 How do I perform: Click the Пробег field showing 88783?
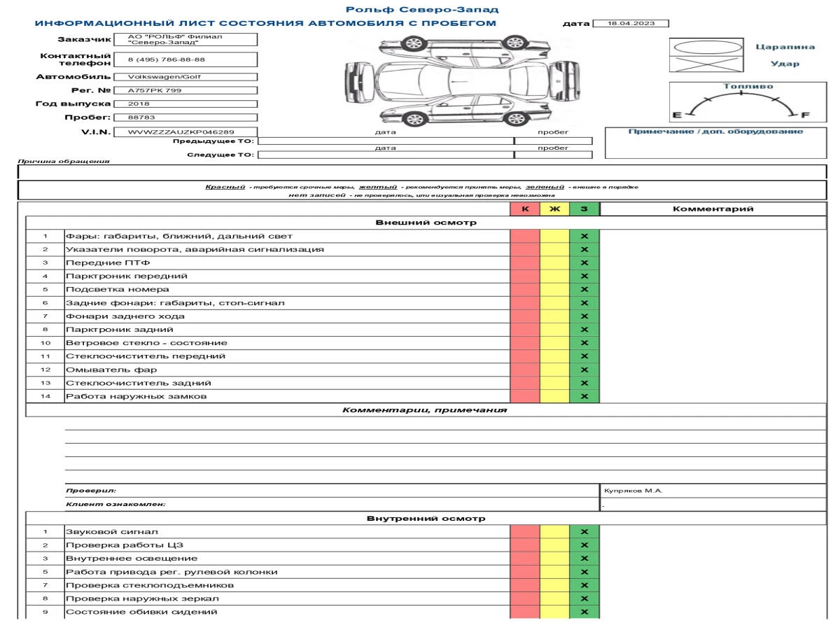pos(185,118)
